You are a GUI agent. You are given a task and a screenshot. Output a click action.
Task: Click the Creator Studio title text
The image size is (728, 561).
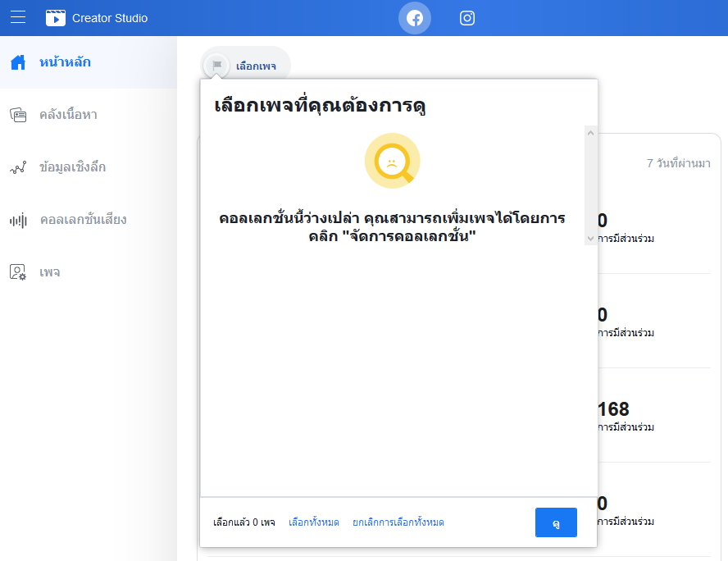pyautogui.click(x=110, y=18)
